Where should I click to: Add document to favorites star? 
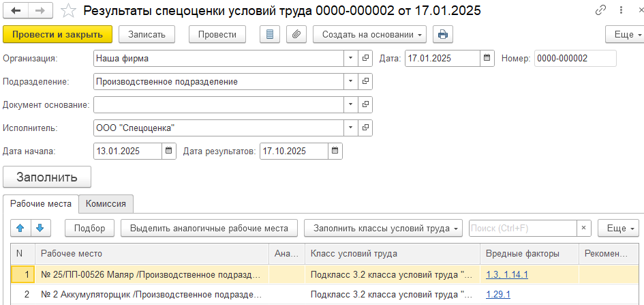tap(68, 11)
